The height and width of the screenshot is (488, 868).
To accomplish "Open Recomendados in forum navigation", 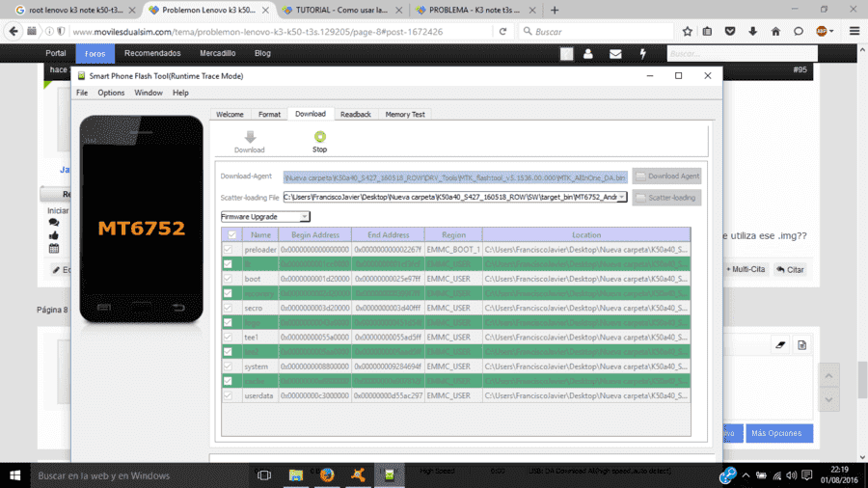I will click(152, 53).
